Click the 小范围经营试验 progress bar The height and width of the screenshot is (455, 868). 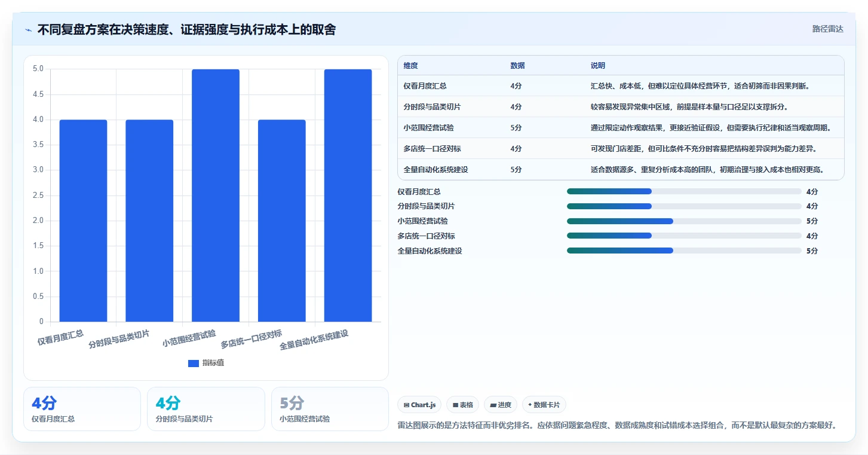[x=684, y=221]
